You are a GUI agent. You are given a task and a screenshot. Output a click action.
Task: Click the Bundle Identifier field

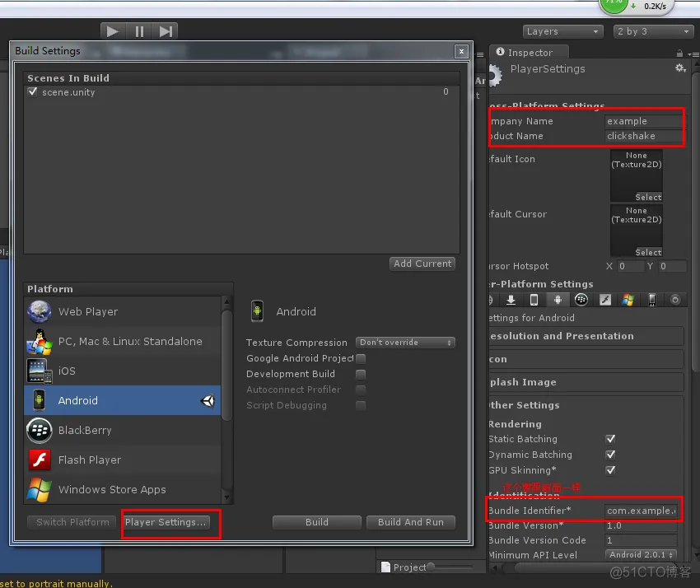pyautogui.click(x=641, y=511)
